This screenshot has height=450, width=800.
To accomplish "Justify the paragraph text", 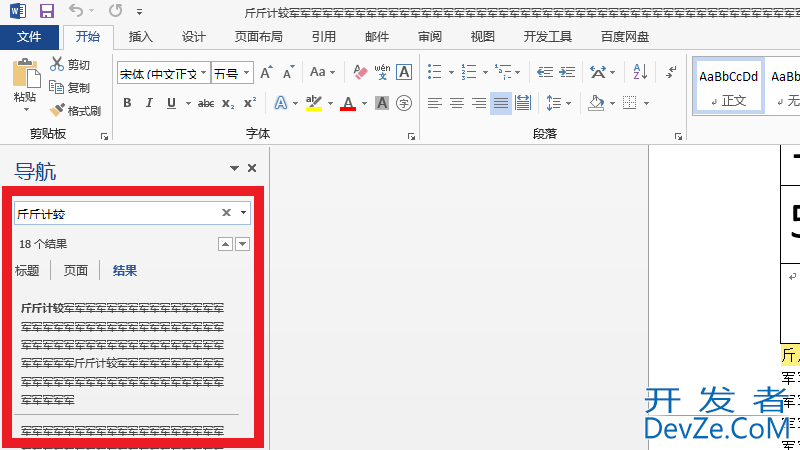I will 501,104.
